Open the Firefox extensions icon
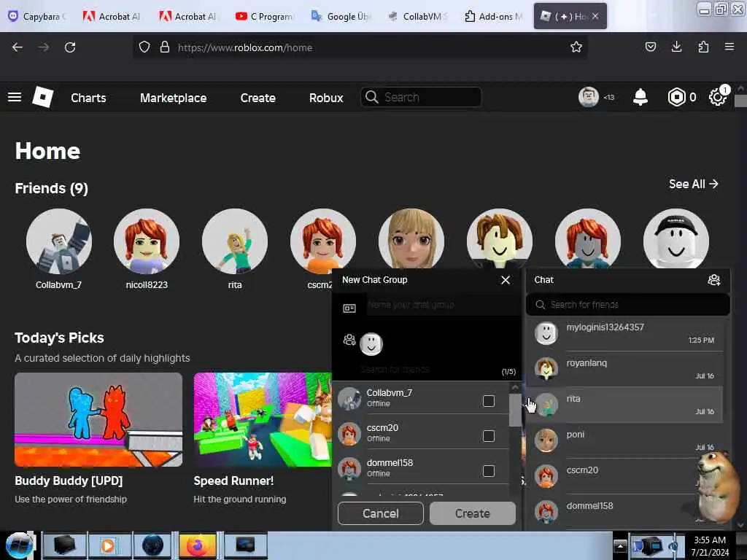This screenshot has height=560, width=747. pos(703,47)
